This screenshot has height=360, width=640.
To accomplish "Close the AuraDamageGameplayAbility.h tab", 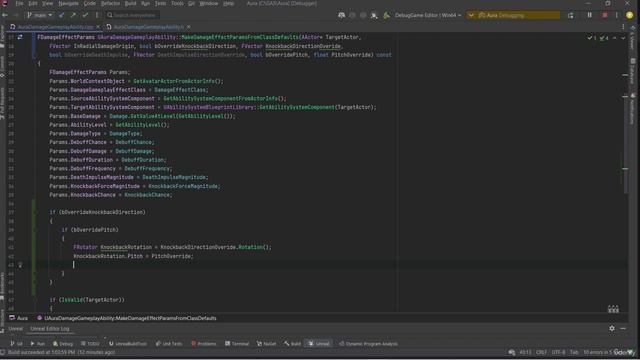I will tap(188, 27).
